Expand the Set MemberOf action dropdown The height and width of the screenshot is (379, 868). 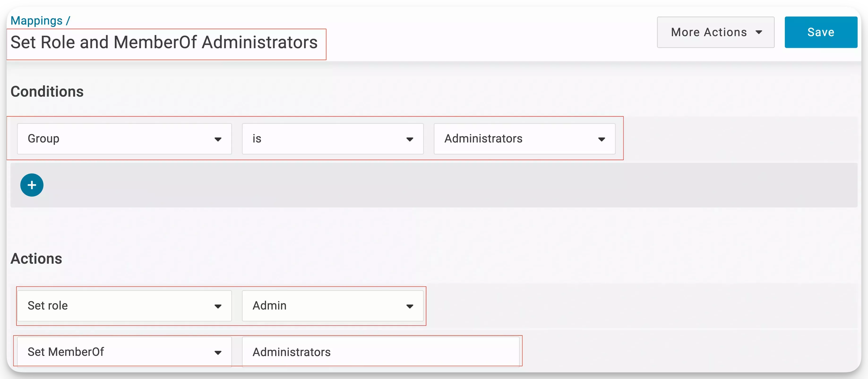[x=124, y=352]
